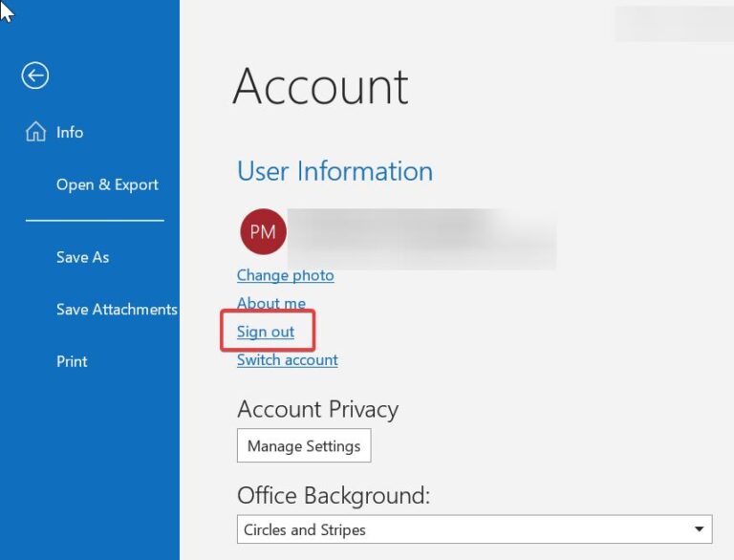Click the Change photo link
The image size is (734, 560).
click(x=285, y=275)
